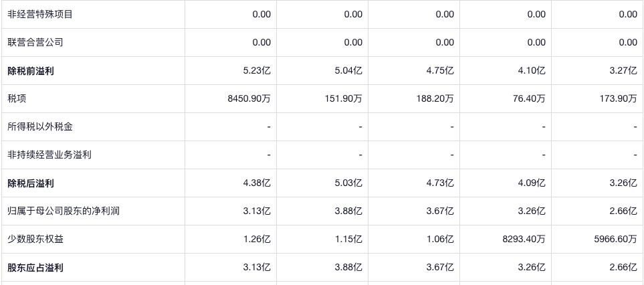Screen dimensions: 644x285
Task: Click the bold 除税后溢利 row header
Action: (30, 183)
